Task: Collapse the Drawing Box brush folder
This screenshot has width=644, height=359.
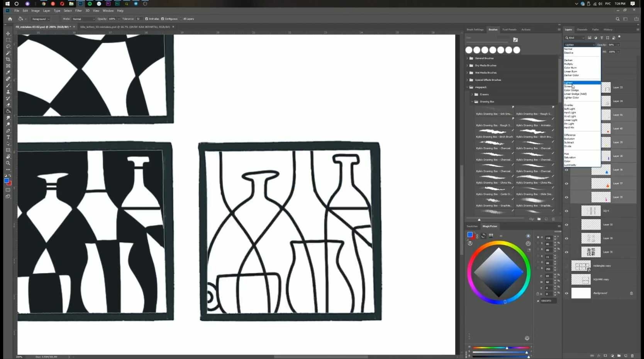Action: [472, 102]
